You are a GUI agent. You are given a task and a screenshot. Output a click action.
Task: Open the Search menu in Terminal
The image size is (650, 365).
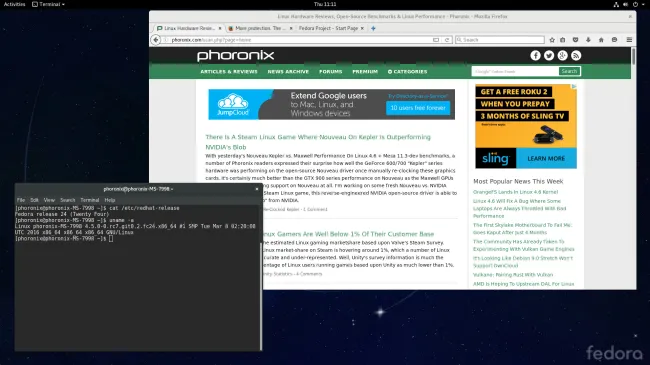(68, 200)
